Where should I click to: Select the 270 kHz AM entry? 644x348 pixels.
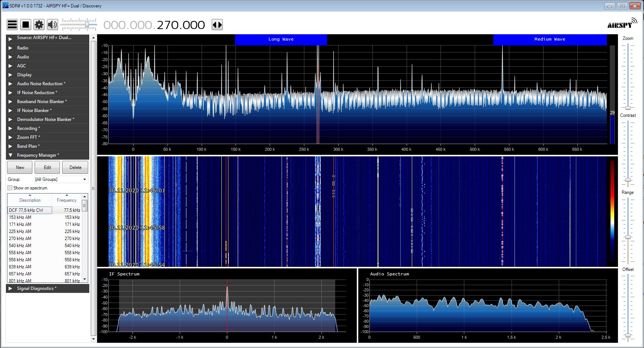coord(44,239)
